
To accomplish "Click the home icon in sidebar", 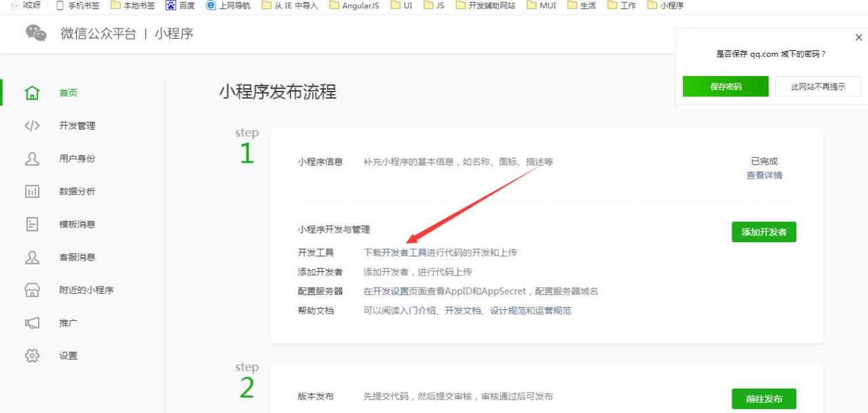I will click(32, 93).
